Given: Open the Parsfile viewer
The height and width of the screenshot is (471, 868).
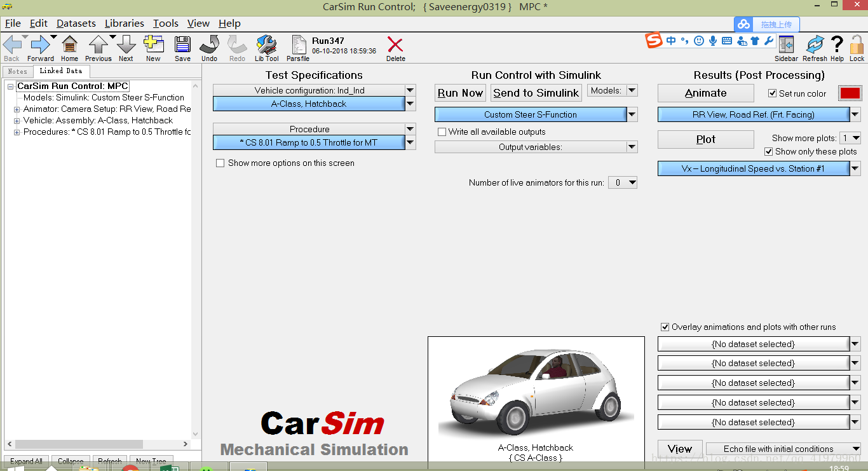Looking at the screenshot, I should (297, 45).
